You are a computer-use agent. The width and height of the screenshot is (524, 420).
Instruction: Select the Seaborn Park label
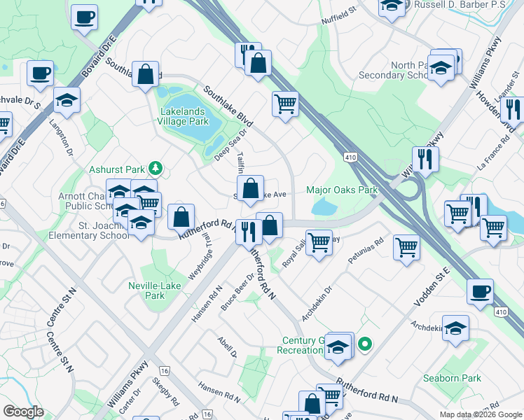tap(452, 378)
